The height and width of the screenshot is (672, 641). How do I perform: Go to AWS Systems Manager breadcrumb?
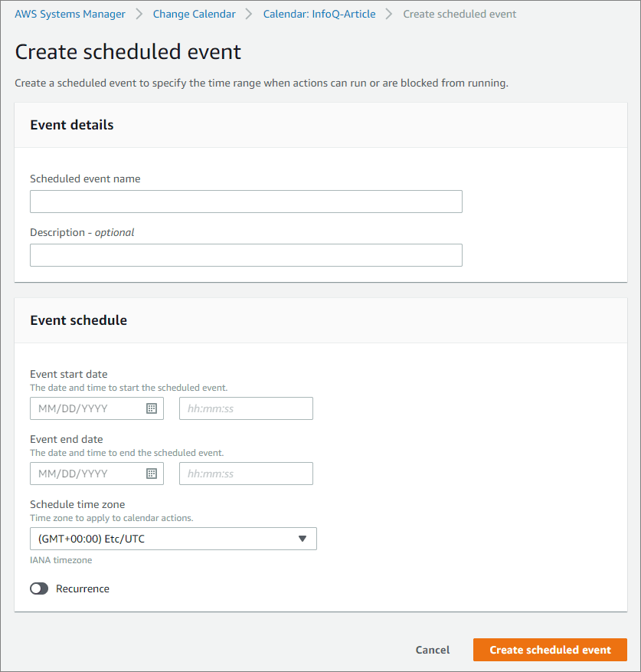[70, 14]
